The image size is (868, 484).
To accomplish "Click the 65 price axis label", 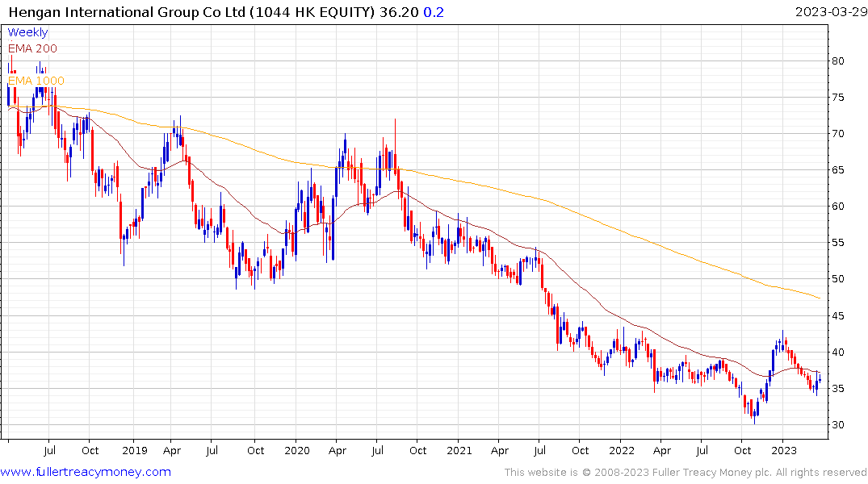I will 837,170.
